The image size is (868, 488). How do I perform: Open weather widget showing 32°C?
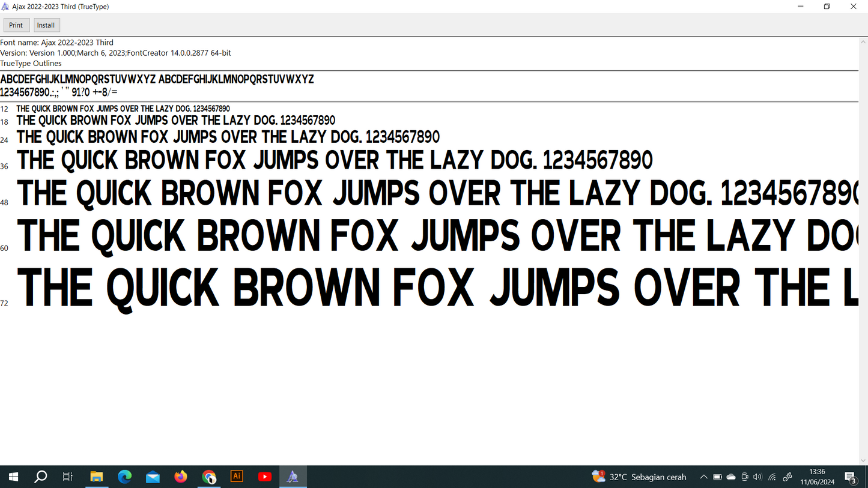[x=639, y=477]
